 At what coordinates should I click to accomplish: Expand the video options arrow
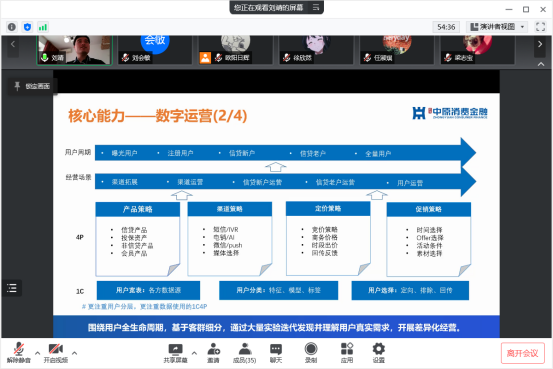pyautogui.click(x=74, y=353)
